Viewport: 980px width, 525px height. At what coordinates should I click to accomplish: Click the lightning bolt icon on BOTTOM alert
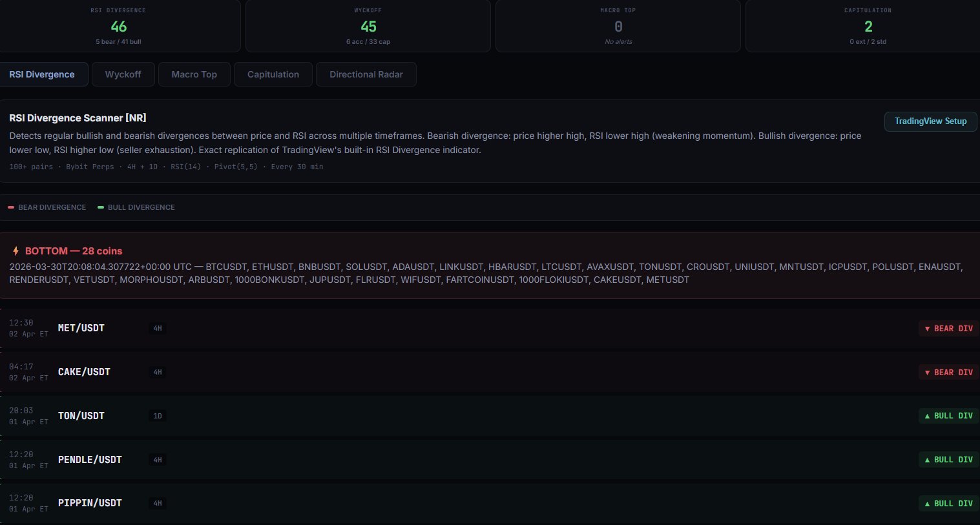click(16, 251)
